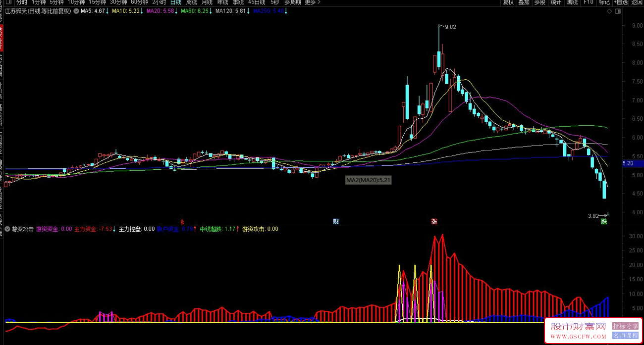Click the MA5: 4.67 value label
Viewport: 644px width, 345px height.
click(93, 11)
